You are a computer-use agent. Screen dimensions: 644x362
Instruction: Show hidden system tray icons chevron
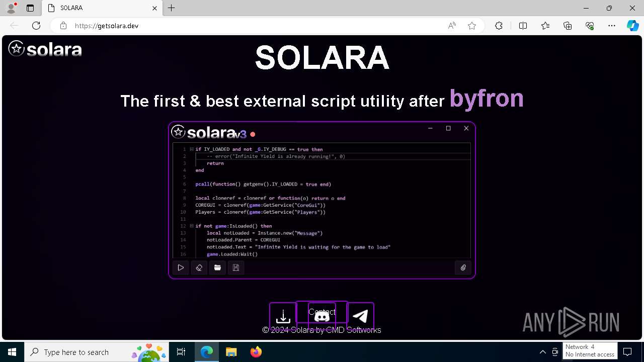(x=543, y=352)
